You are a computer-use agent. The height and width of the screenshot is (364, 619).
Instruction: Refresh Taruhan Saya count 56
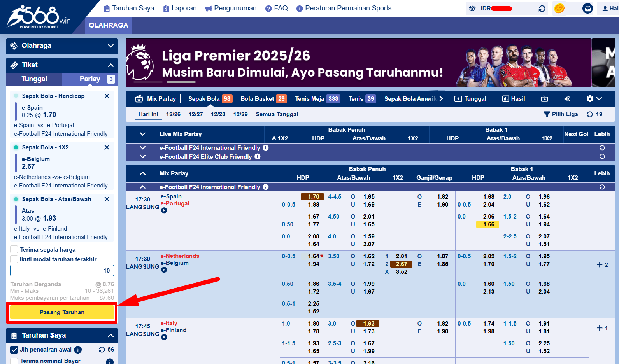pyautogui.click(x=102, y=350)
